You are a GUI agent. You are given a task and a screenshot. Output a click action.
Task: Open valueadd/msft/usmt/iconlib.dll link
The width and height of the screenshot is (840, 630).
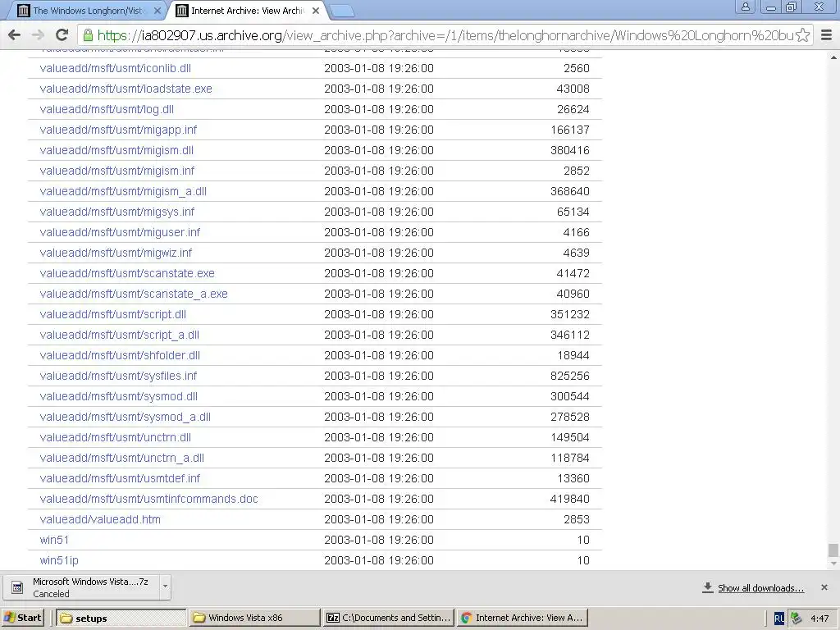pyautogui.click(x=115, y=69)
